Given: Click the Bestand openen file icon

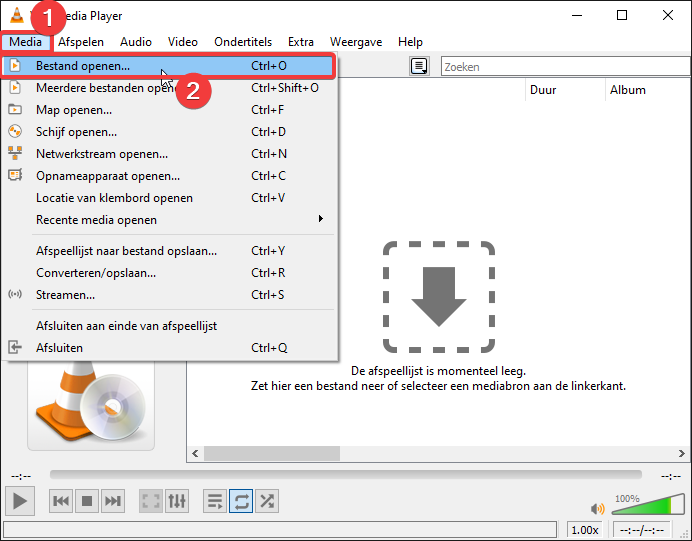Looking at the screenshot, I should pos(15,65).
